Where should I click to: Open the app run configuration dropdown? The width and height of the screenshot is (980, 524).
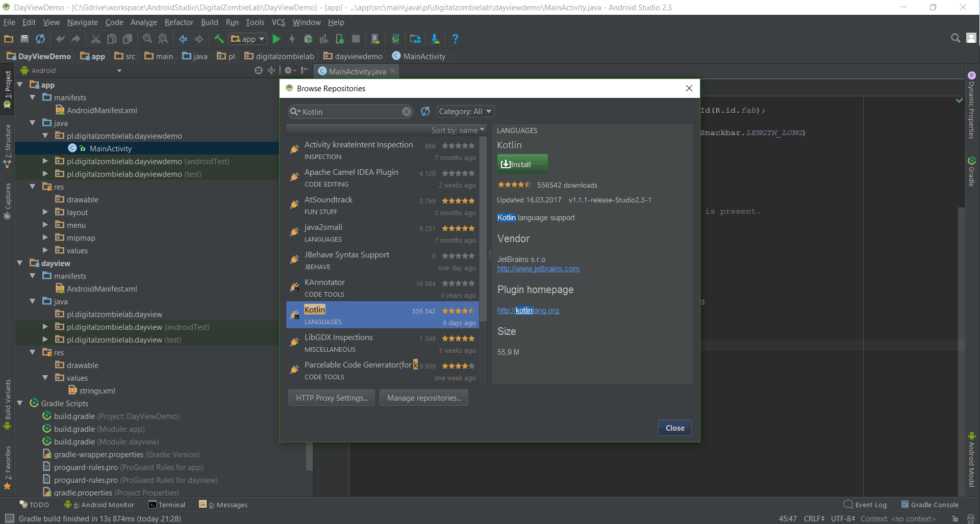click(248, 39)
